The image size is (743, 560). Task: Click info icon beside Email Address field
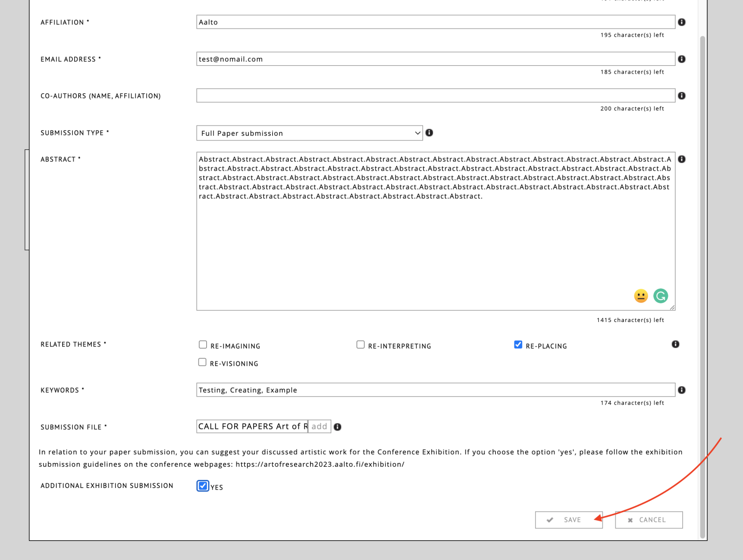click(681, 59)
